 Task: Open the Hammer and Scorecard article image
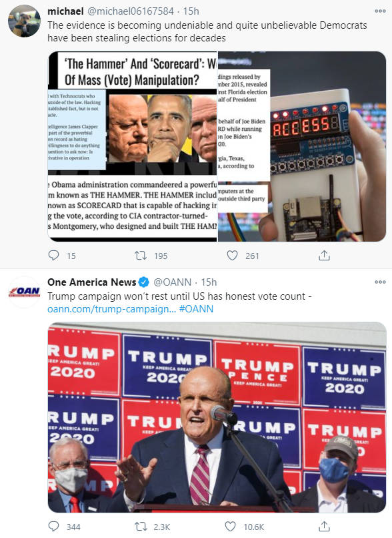(133, 146)
